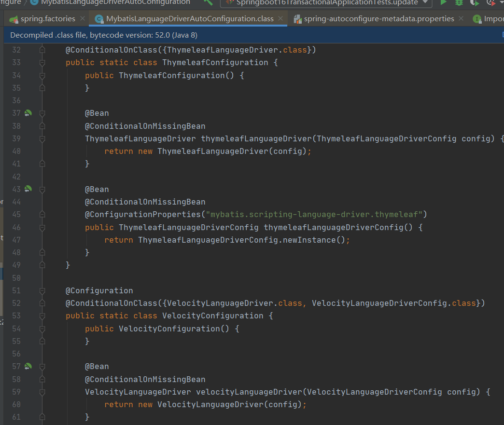Click the fold end marker at line 49
504x425 pixels.
pyautogui.click(x=42, y=265)
